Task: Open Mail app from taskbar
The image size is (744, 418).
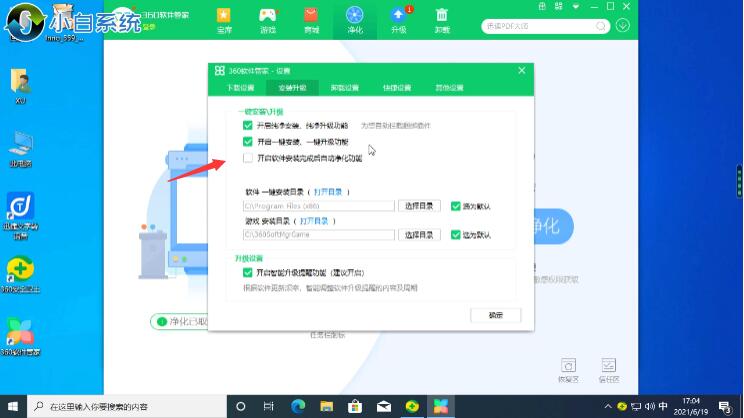Action: (x=383, y=407)
